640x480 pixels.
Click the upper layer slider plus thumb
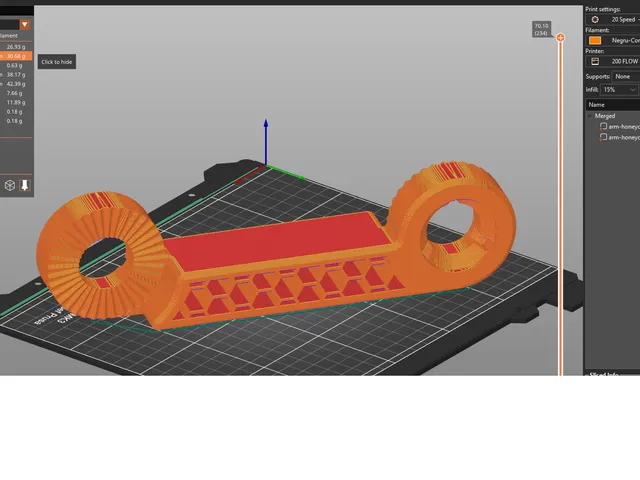point(560,38)
